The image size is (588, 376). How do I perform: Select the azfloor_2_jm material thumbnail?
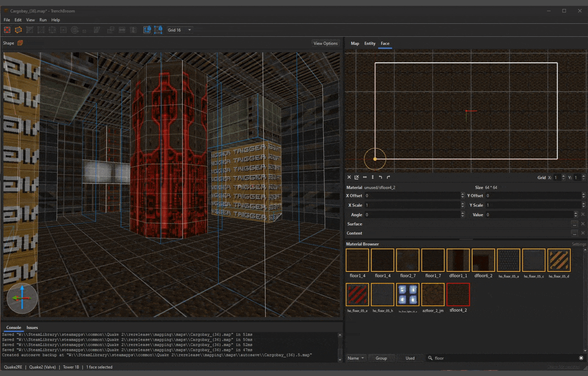(x=433, y=294)
